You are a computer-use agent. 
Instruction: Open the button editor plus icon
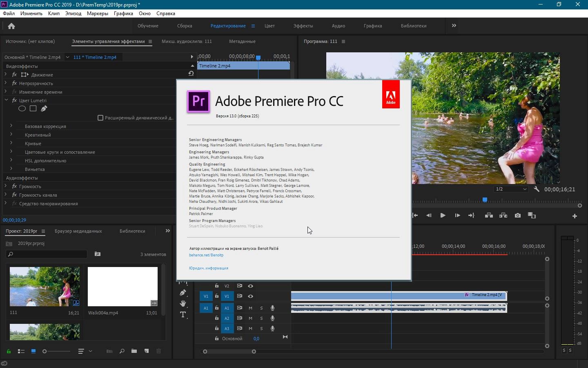[575, 216]
